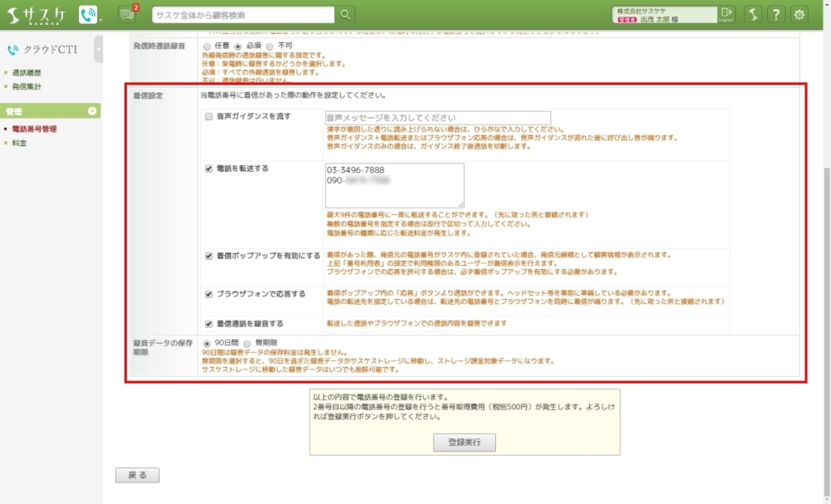The height and width of the screenshot is (504, 831).
Task: Disable the 着信通話を録音する checkbox
Action: 209,323
